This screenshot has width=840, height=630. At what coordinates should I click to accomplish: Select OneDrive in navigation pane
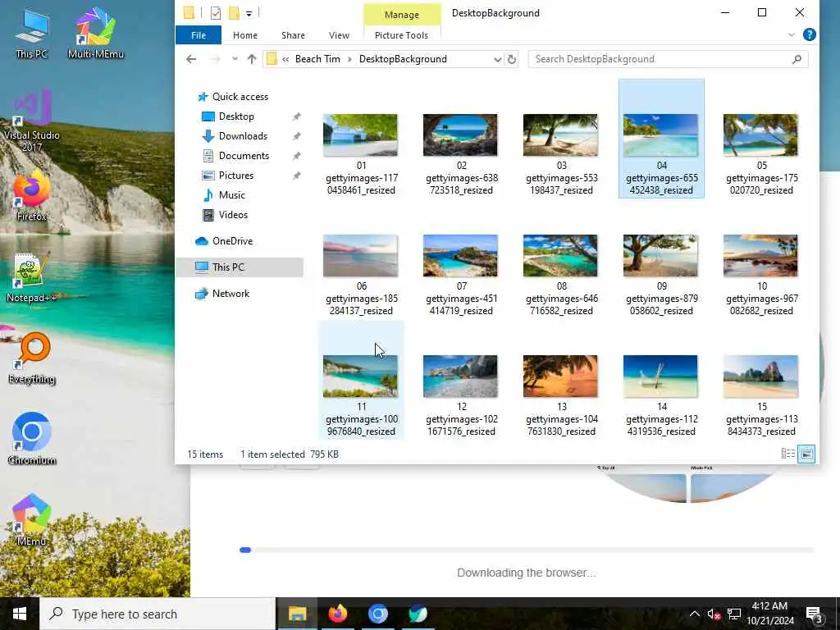tap(232, 241)
